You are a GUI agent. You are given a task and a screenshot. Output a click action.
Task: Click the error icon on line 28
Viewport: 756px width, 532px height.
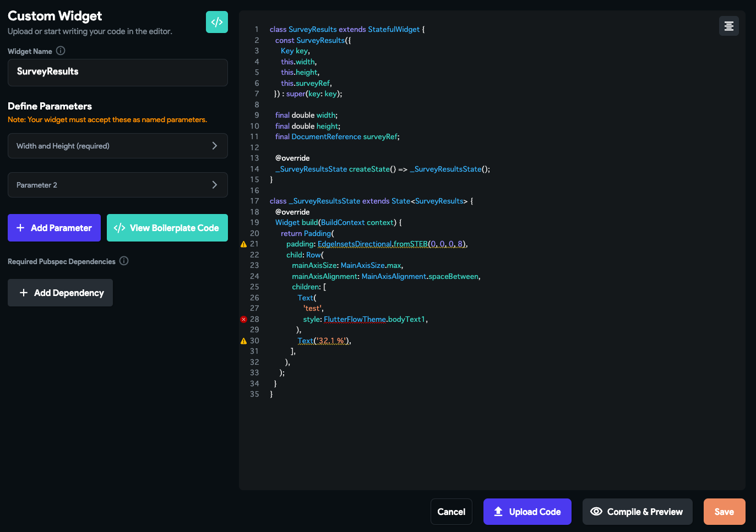[243, 319]
